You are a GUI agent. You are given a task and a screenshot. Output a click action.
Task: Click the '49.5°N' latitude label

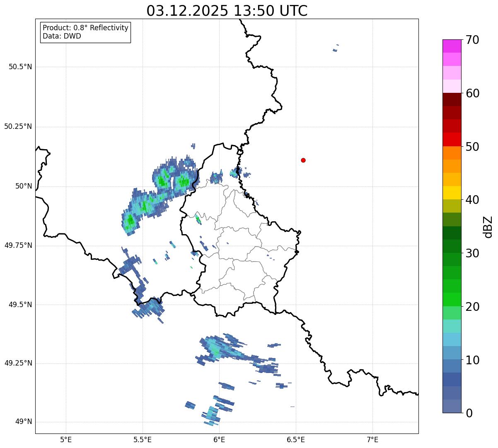point(20,305)
